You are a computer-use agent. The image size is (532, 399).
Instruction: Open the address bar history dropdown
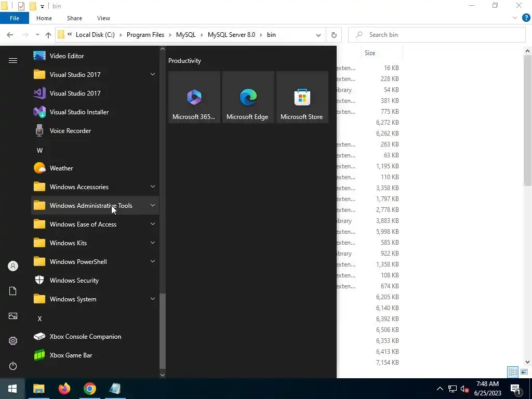click(318, 35)
